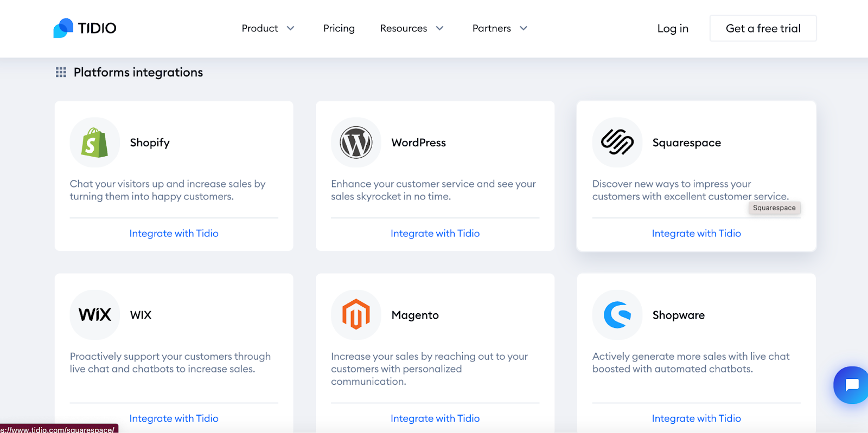Click the Platforms integrations heading

pos(138,72)
